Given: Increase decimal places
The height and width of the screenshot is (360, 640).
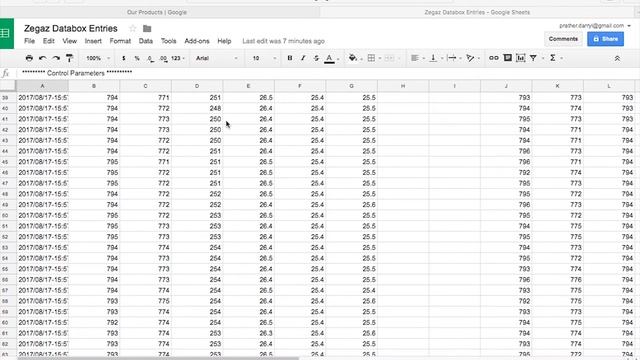Looking at the screenshot, I should (163, 58).
